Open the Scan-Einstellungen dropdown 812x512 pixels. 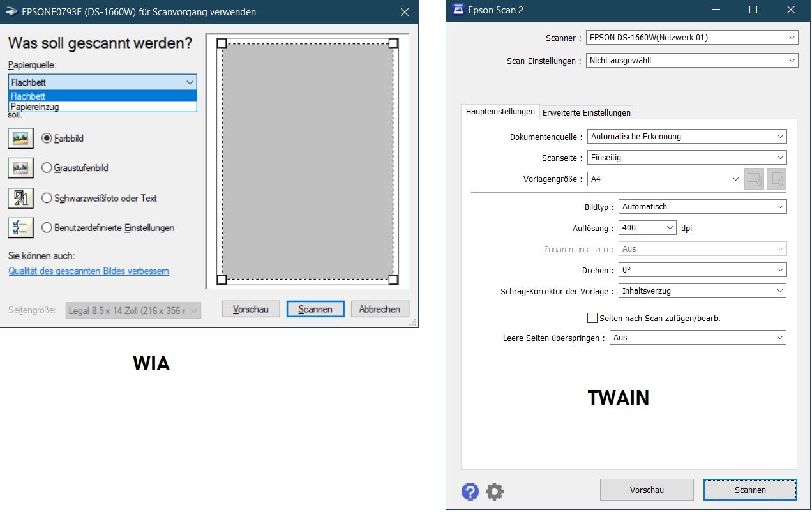coord(692,61)
